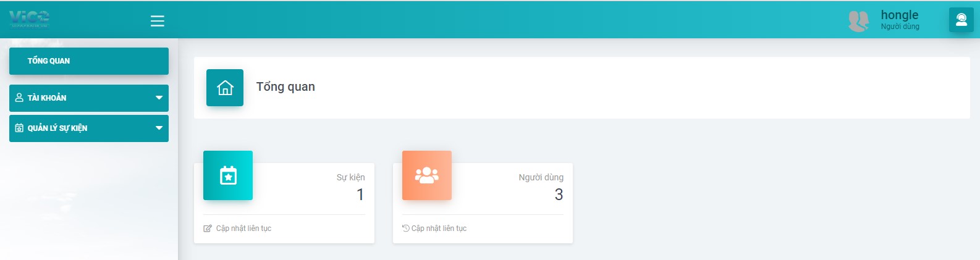Click the gray user avatar icon
The image size is (980, 260).
858,21
